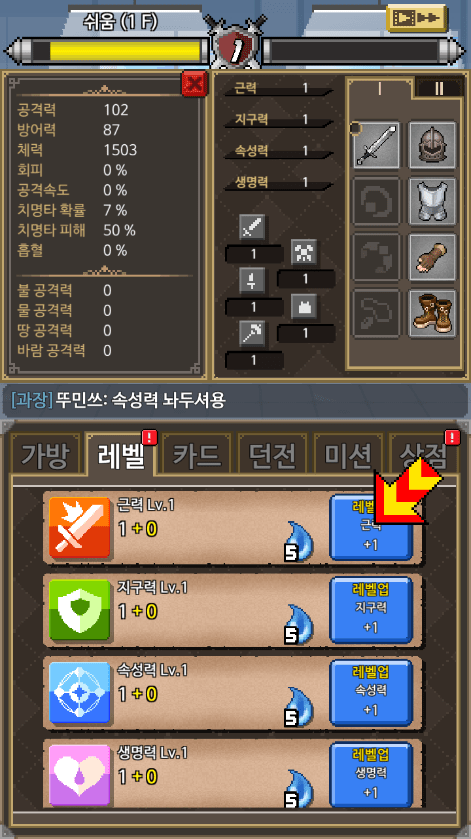Select the equipped helmet slot
This screenshot has width=471, height=839.
click(432, 145)
